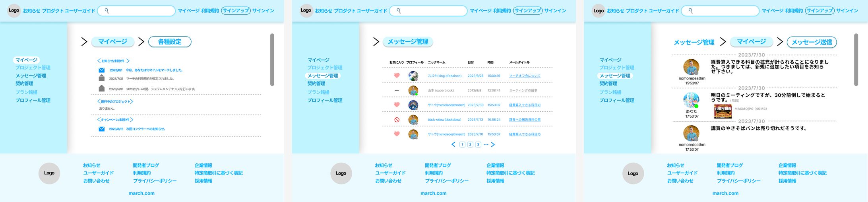The image size is (868, 202).
Task: Open the ミーティングの議事 mail title link
Action: [523, 90]
